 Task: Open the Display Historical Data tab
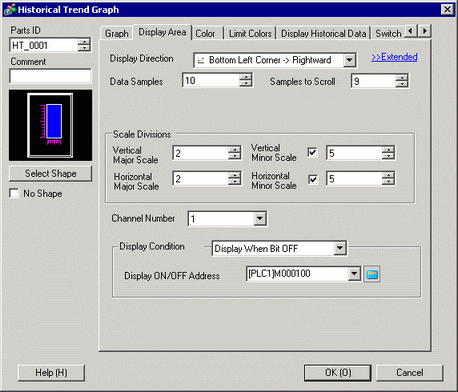pos(323,33)
